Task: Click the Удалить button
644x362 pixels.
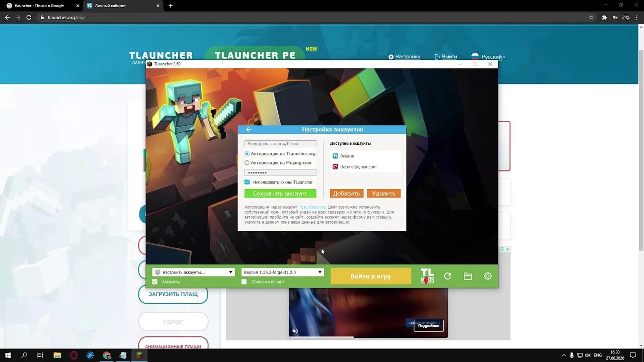Action: pos(384,194)
